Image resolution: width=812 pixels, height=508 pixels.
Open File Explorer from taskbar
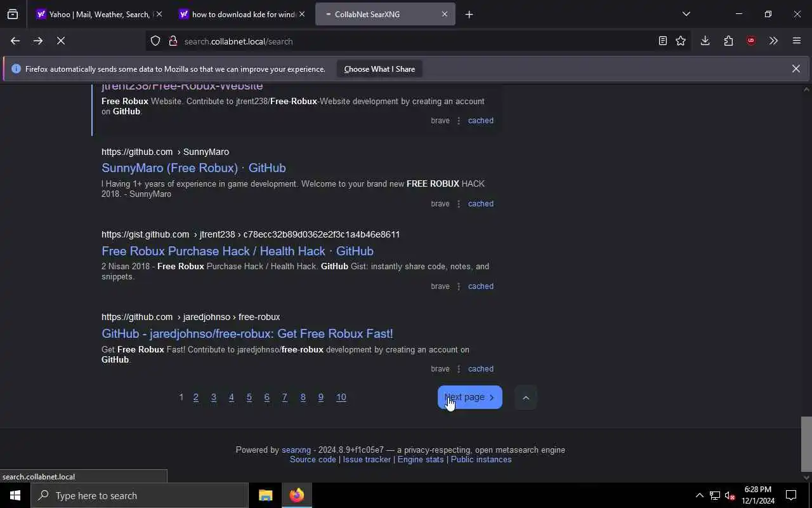pyautogui.click(x=265, y=495)
